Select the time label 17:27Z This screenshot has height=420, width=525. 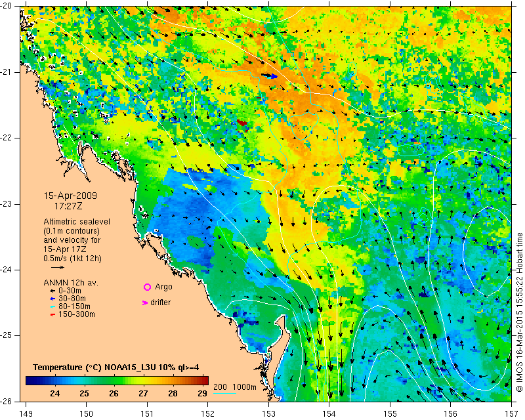[68, 206]
